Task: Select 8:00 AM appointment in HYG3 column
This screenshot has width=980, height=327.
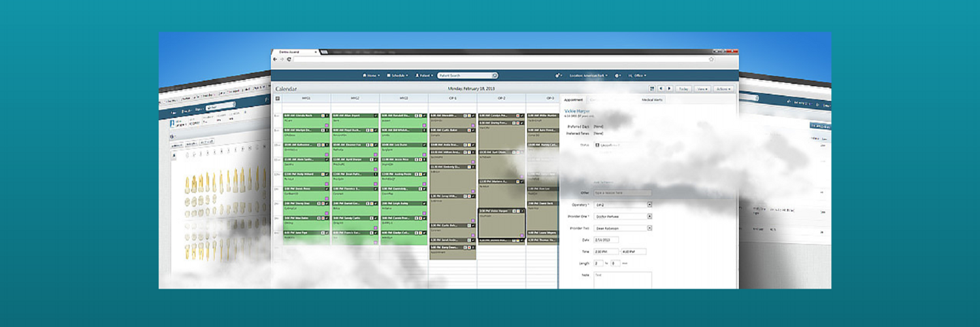Action: (404, 122)
